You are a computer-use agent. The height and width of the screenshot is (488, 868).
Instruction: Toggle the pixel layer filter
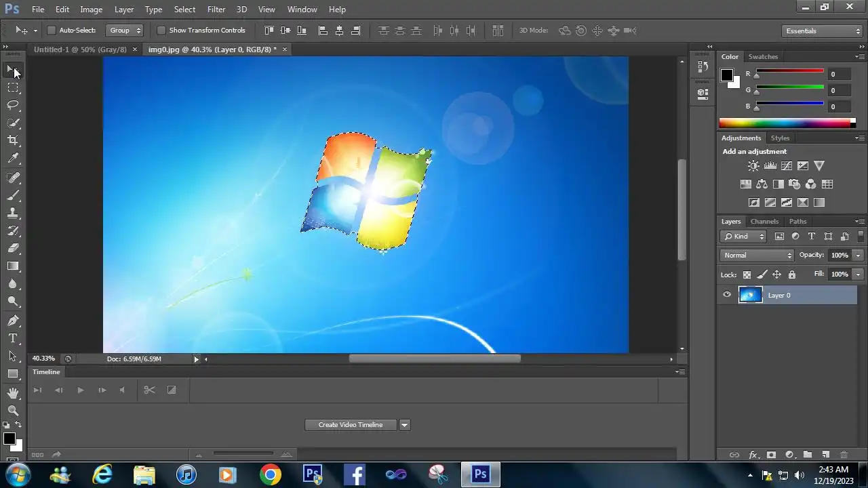779,237
